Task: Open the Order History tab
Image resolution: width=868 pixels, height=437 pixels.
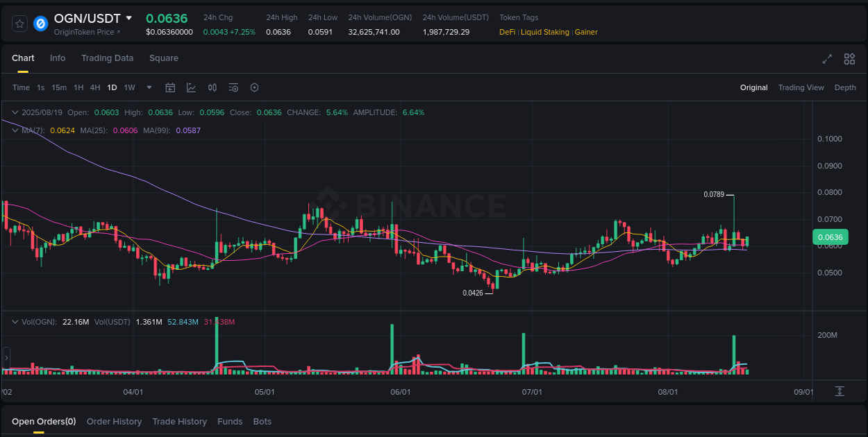Action: tap(114, 421)
